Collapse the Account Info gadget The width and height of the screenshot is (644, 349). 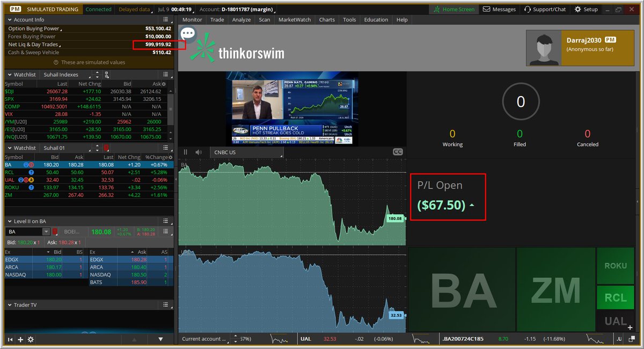pos(9,20)
